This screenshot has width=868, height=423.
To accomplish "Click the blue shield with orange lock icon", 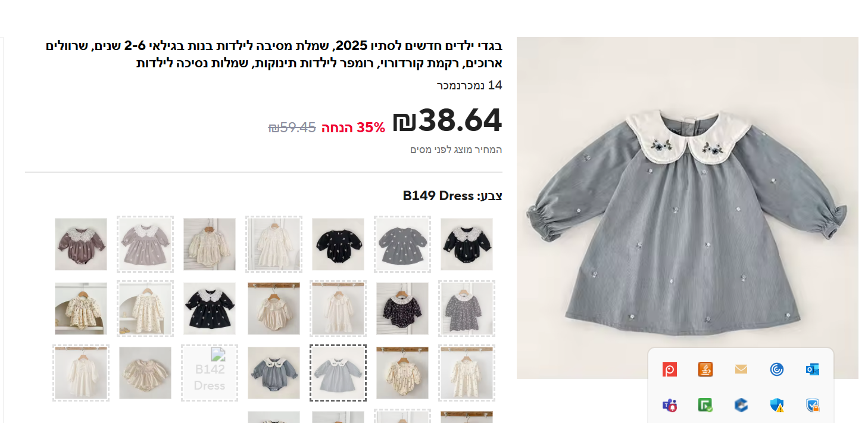I will pos(813,405).
